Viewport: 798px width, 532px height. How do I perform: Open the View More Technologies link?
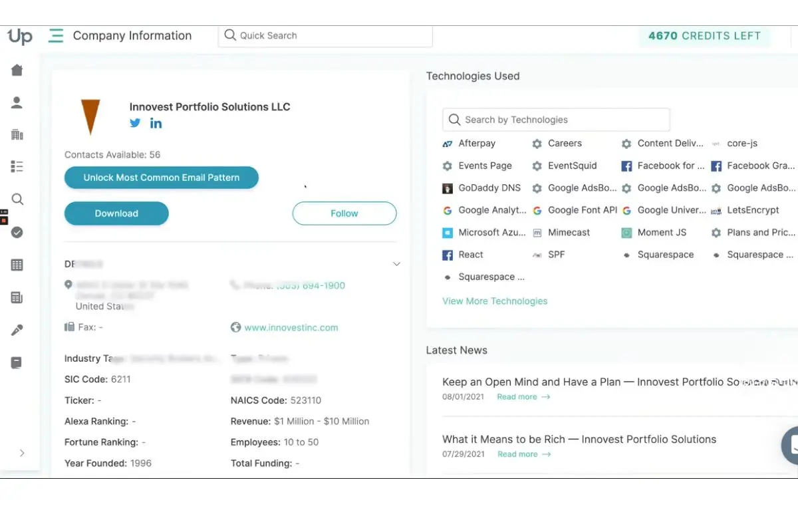495,301
